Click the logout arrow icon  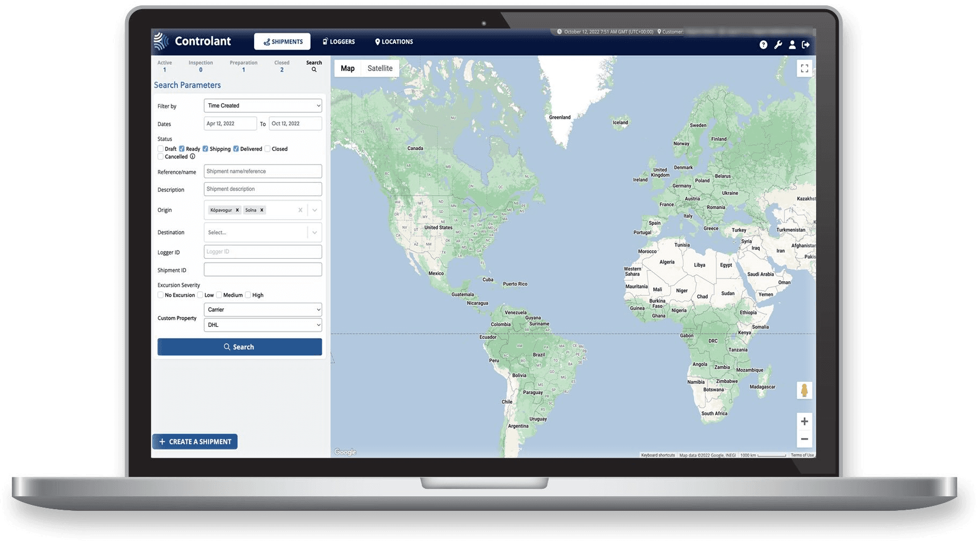[805, 45]
